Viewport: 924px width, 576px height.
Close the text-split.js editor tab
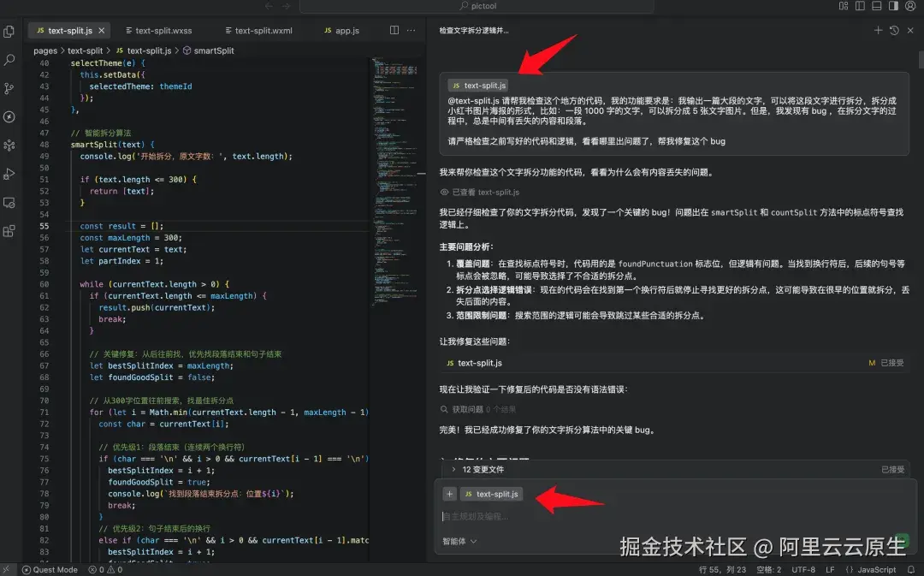(101, 31)
